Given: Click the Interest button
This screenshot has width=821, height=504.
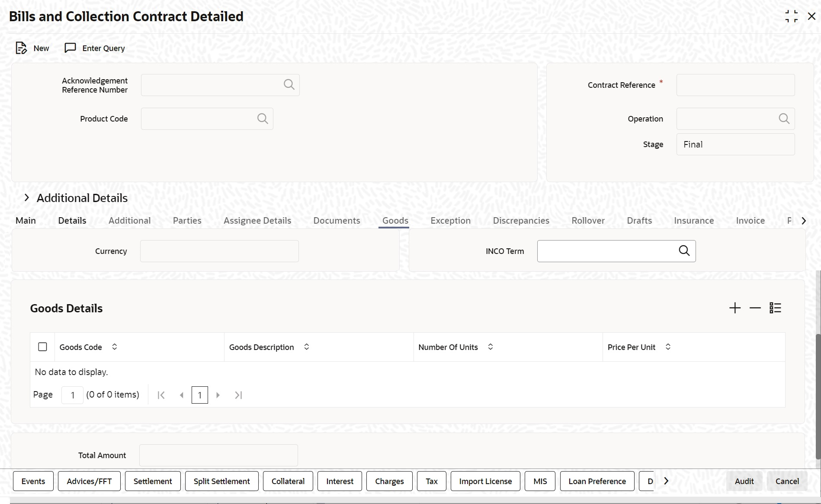Looking at the screenshot, I should click(340, 481).
